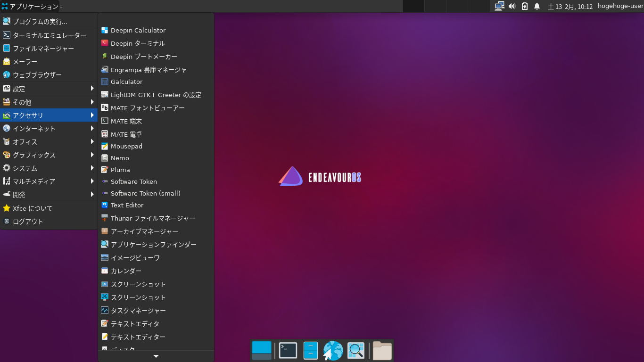
Task: Start Deepin ブートメーカー
Action: click(156, 57)
